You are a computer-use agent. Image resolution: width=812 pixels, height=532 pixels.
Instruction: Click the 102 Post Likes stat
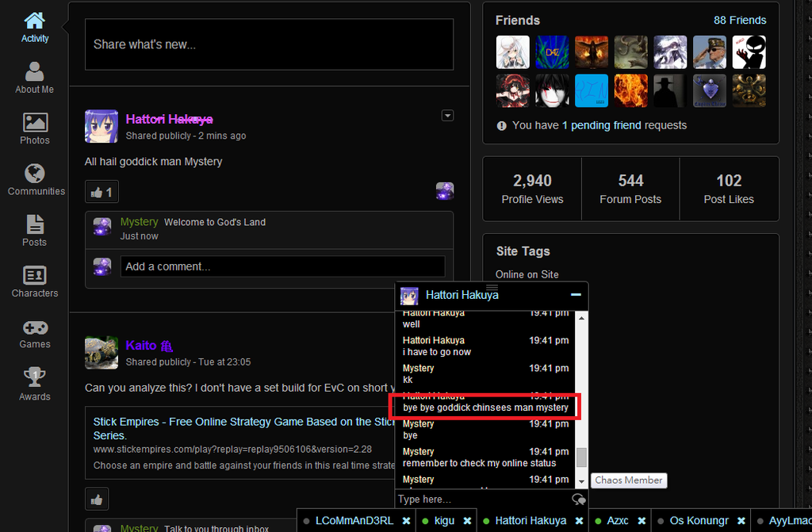coord(729,189)
